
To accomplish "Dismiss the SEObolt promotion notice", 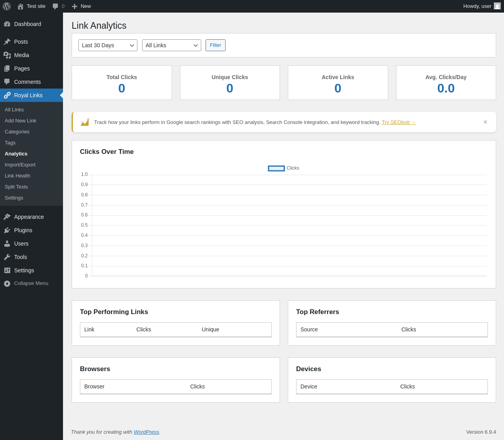I will pyautogui.click(x=485, y=122).
